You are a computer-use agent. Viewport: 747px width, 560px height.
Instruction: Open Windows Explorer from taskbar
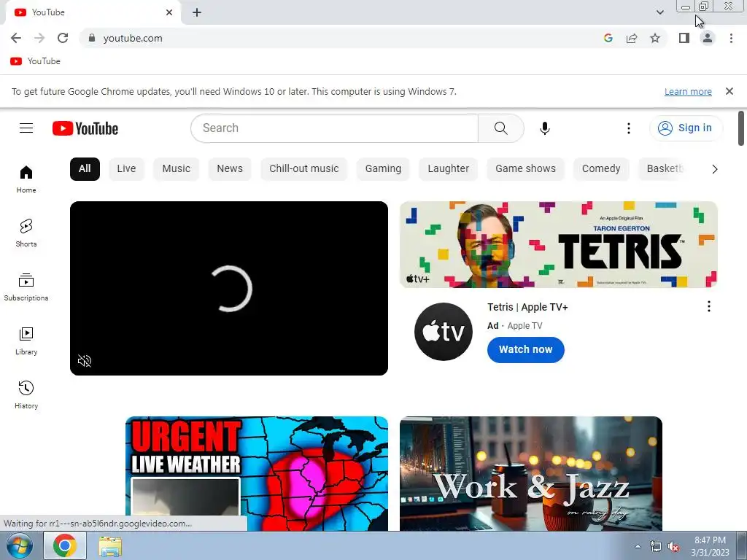pos(111,546)
